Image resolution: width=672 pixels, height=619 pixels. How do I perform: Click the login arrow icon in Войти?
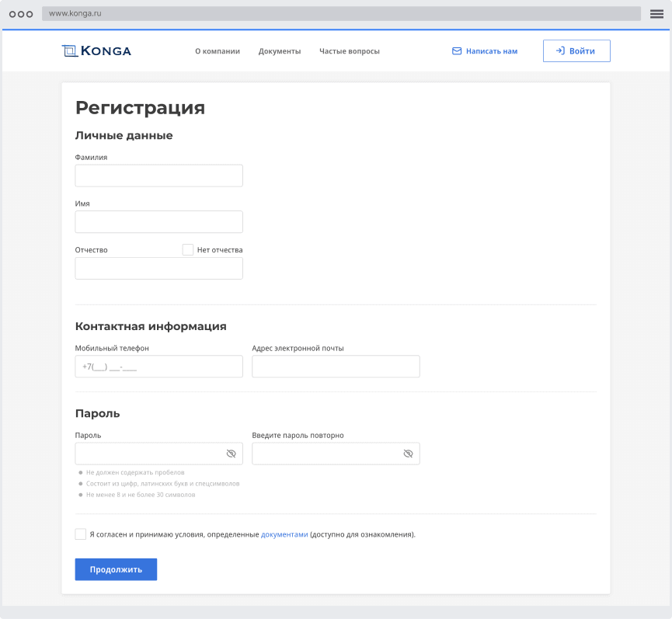click(559, 51)
